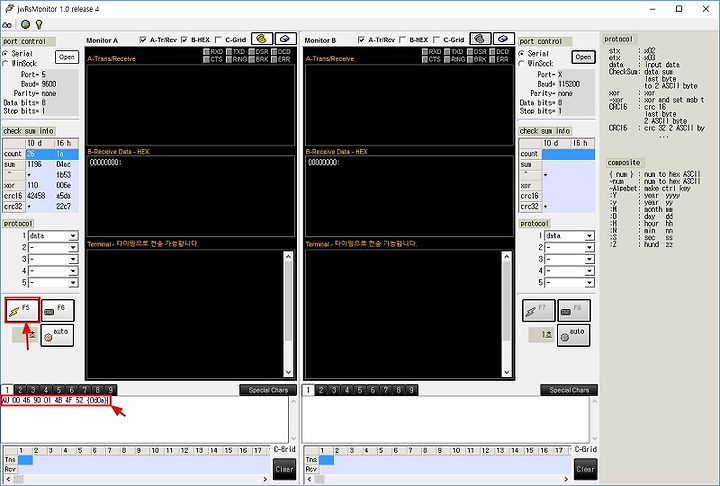The image size is (720, 486).
Task: Click the yellow icon button in Monitor A header
Action: point(262,39)
